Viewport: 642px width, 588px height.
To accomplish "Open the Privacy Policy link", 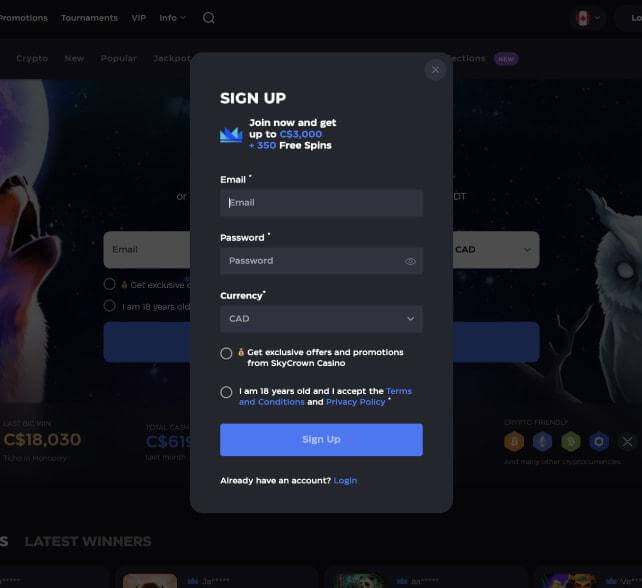I will 355,402.
